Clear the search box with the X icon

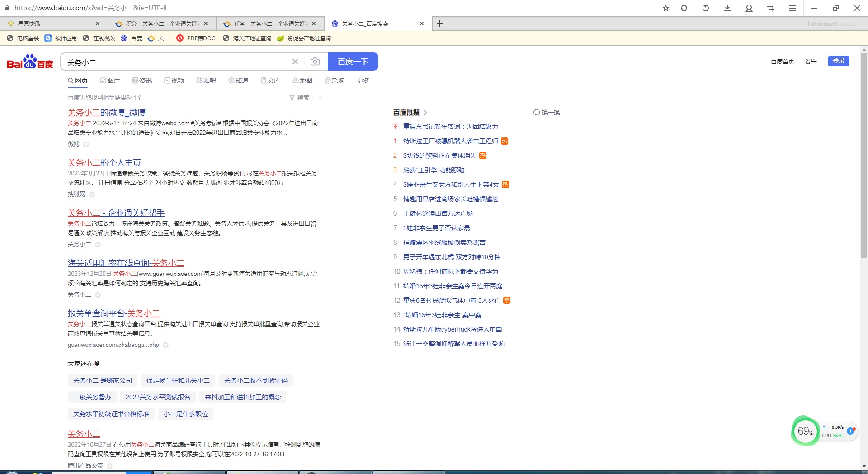click(x=295, y=62)
